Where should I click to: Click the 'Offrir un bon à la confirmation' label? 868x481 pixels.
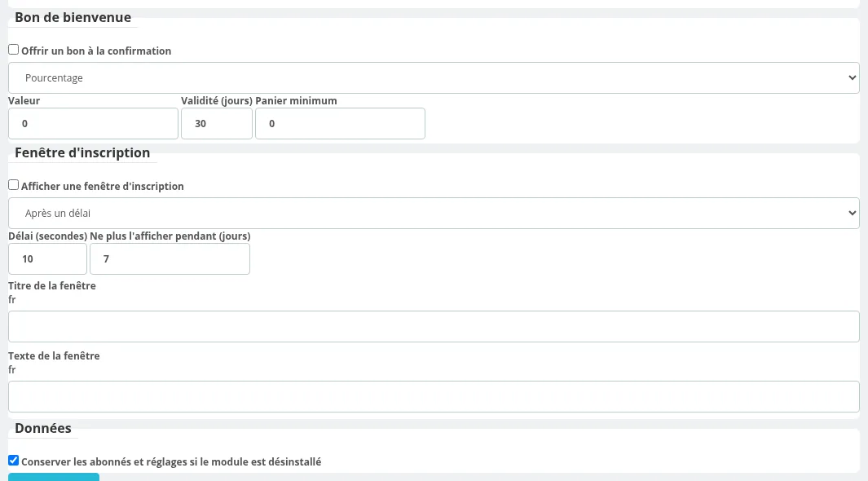(96, 51)
